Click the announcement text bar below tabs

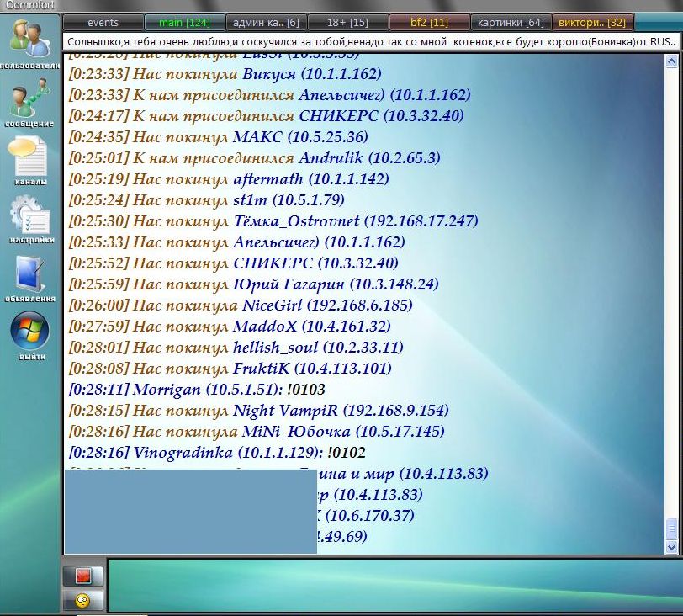point(370,40)
